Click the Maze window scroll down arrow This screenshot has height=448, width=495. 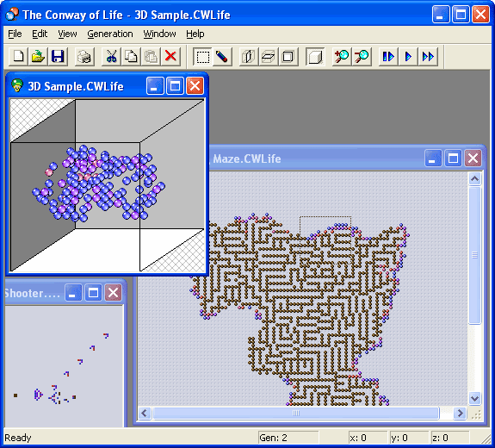tap(474, 398)
